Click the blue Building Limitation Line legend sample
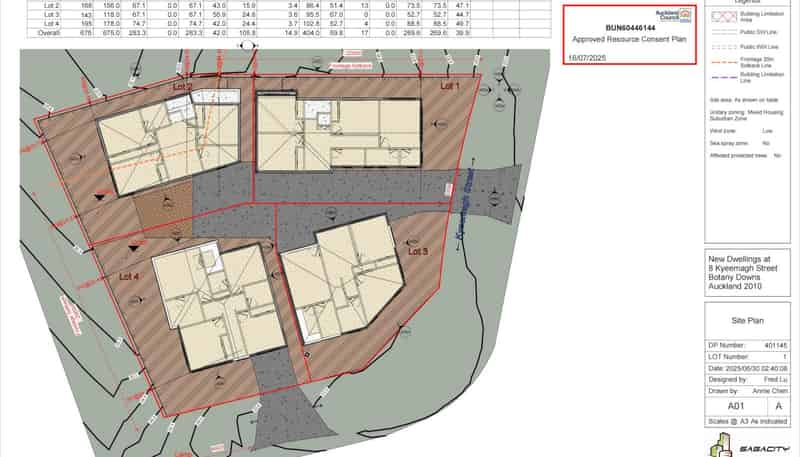Image resolution: width=800 pixels, height=457 pixels. coord(724,78)
